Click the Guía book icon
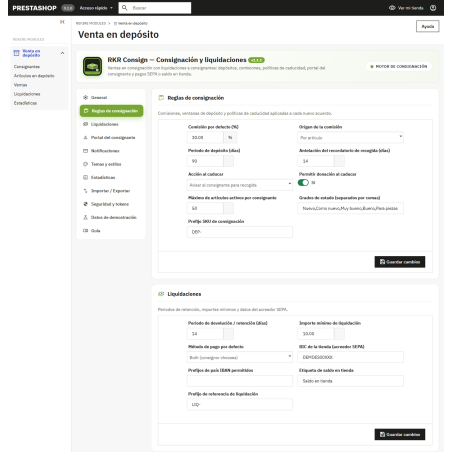Viewport: 452px width, 452px height. click(x=85, y=231)
